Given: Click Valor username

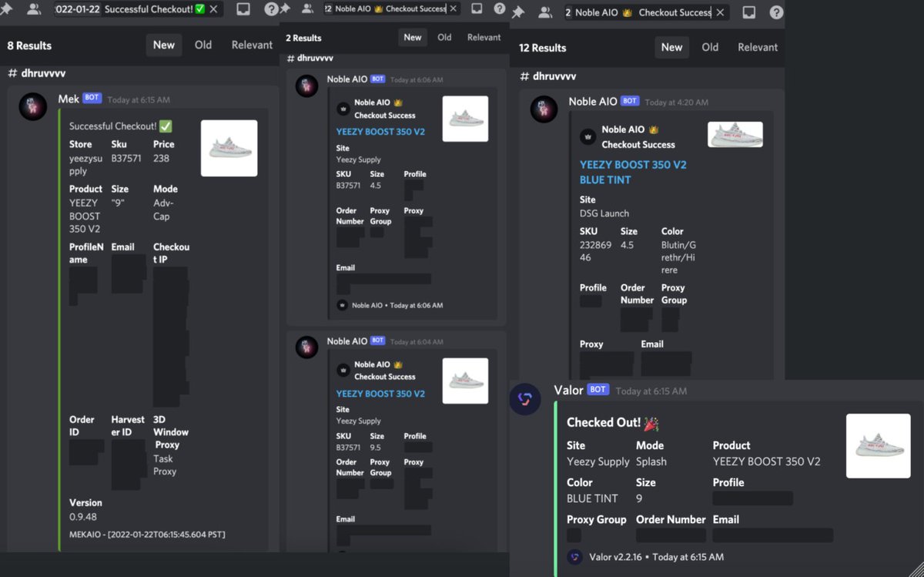Looking at the screenshot, I should [x=568, y=390].
